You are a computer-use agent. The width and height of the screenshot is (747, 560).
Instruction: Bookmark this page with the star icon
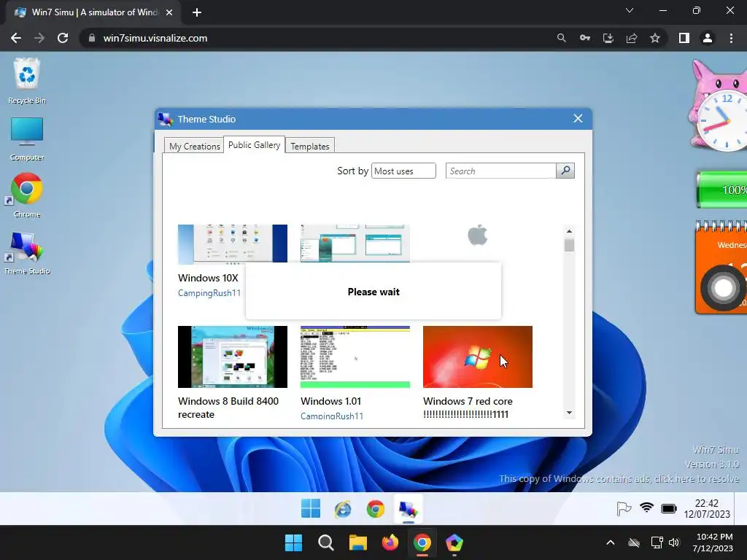click(x=655, y=38)
